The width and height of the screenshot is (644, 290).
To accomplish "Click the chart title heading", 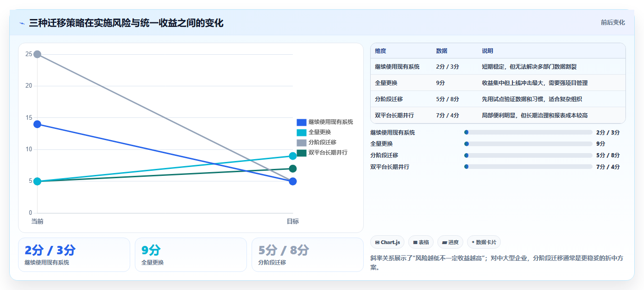I will (126, 23).
